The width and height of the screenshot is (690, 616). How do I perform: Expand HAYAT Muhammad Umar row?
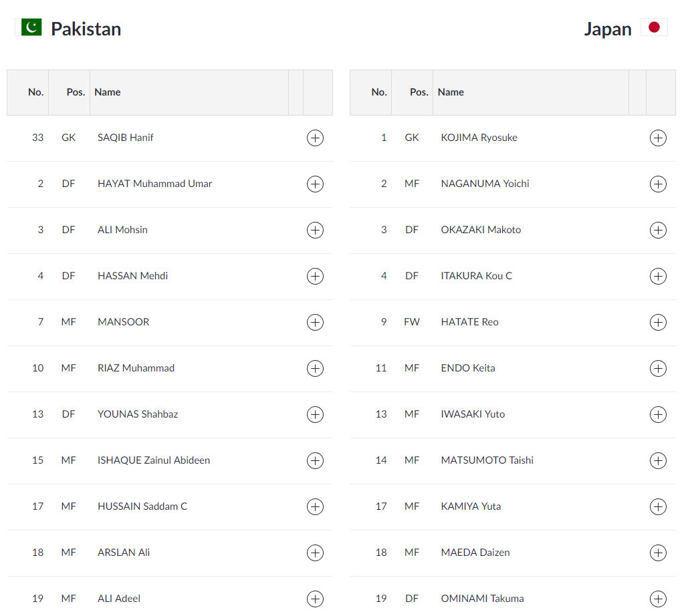click(315, 184)
